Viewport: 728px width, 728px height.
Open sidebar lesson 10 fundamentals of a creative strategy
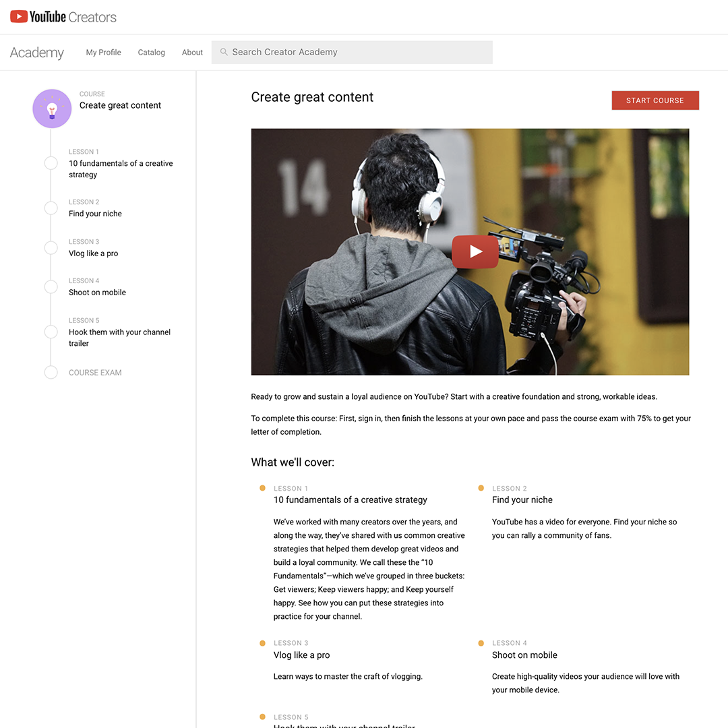121,169
